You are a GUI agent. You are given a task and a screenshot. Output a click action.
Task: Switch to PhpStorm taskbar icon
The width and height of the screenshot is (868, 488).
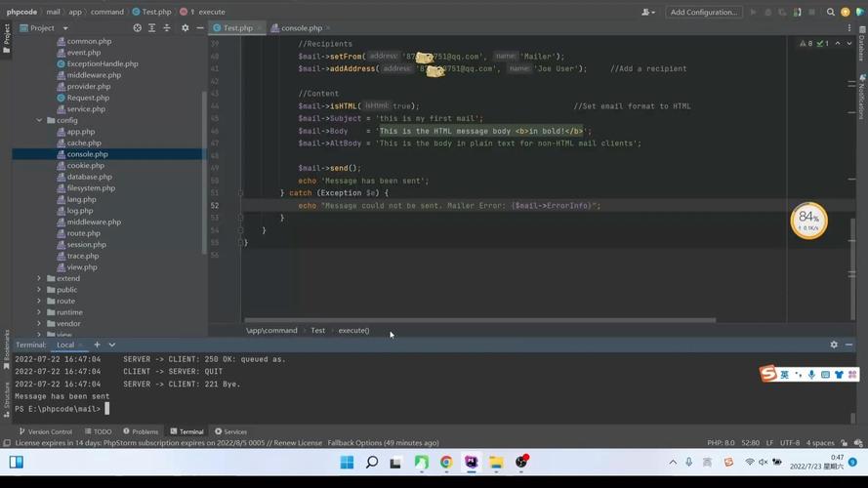tap(471, 462)
